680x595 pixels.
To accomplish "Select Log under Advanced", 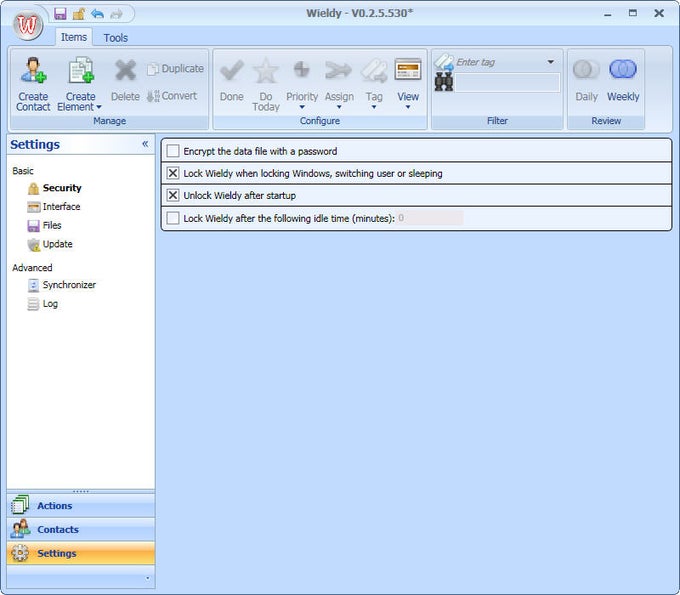I will point(42,304).
